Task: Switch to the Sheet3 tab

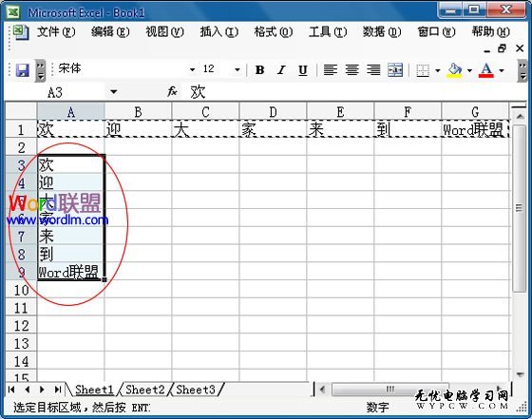Action: tap(196, 390)
